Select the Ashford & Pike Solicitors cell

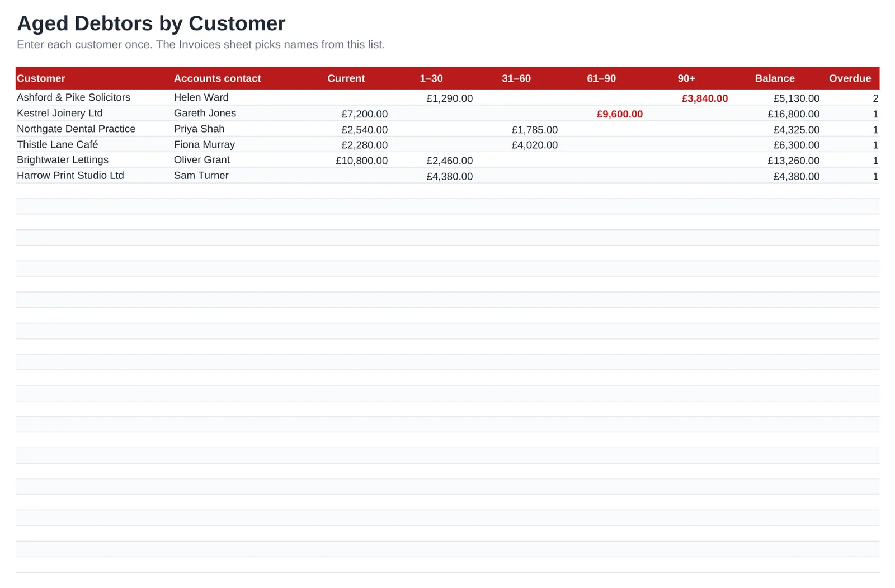[x=73, y=97]
